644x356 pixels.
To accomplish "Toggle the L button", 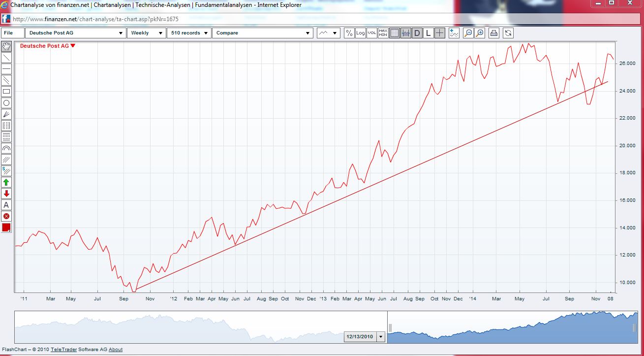I will pos(429,33).
